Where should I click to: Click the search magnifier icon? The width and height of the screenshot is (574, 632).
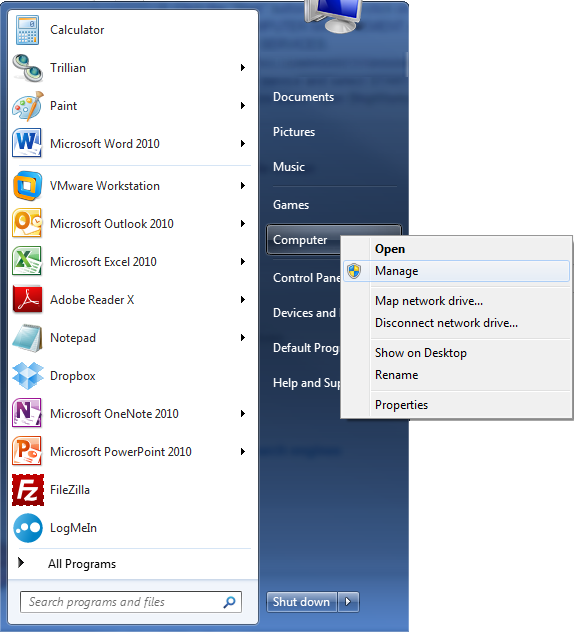click(x=229, y=602)
